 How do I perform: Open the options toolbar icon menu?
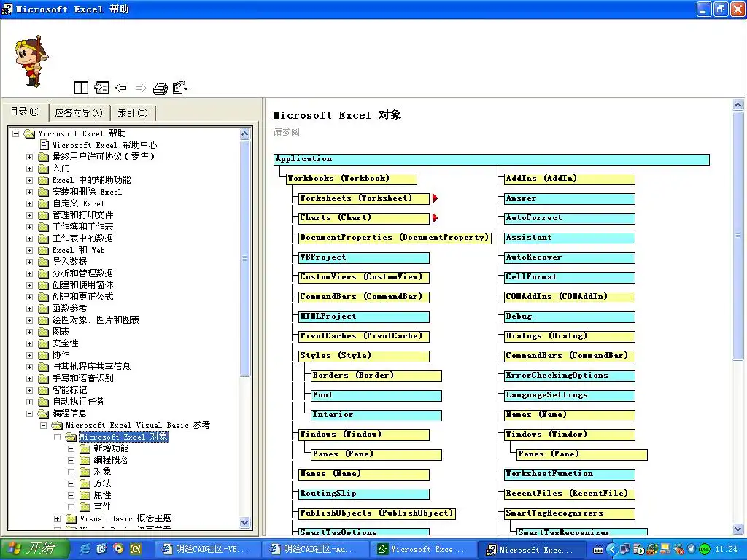180,87
